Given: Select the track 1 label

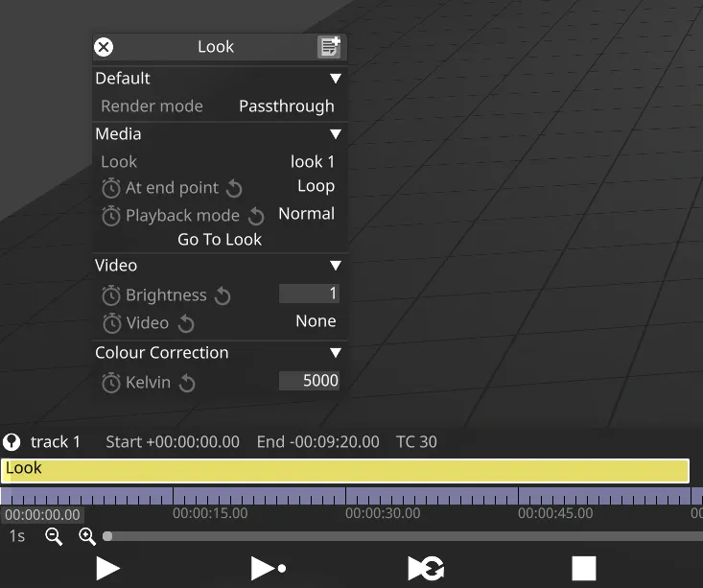Looking at the screenshot, I should pyautogui.click(x=55, y=442).
